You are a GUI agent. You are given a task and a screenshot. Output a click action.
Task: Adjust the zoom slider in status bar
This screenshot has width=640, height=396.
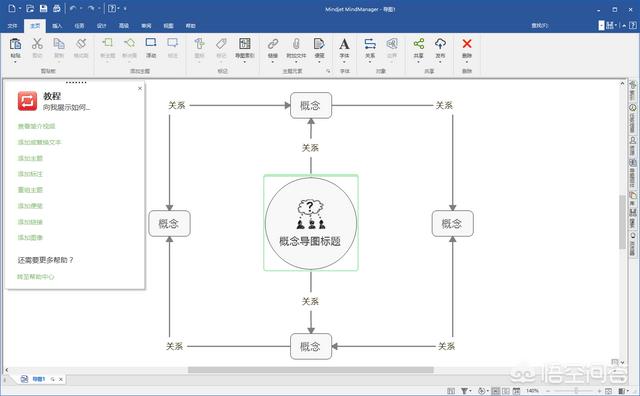(x=576, y=391)
